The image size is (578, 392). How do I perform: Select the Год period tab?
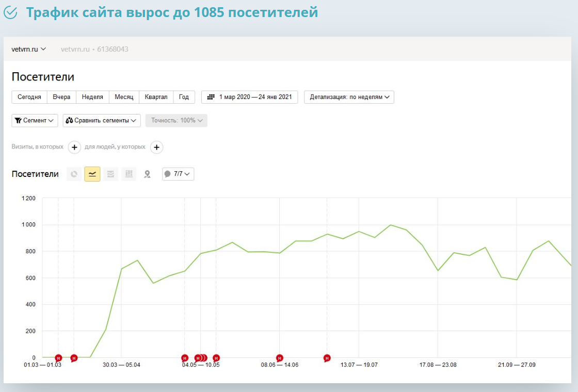[184, 97]
